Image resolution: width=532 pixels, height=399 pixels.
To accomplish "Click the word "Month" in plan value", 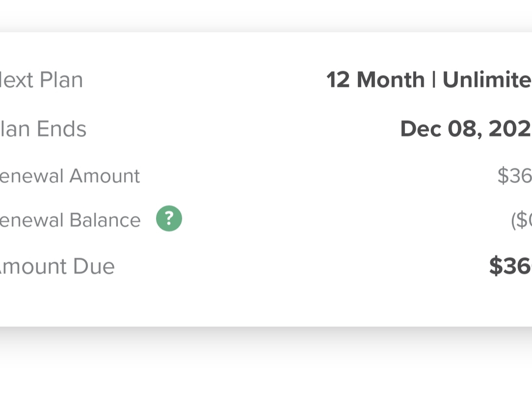I will tap(391, 80).
